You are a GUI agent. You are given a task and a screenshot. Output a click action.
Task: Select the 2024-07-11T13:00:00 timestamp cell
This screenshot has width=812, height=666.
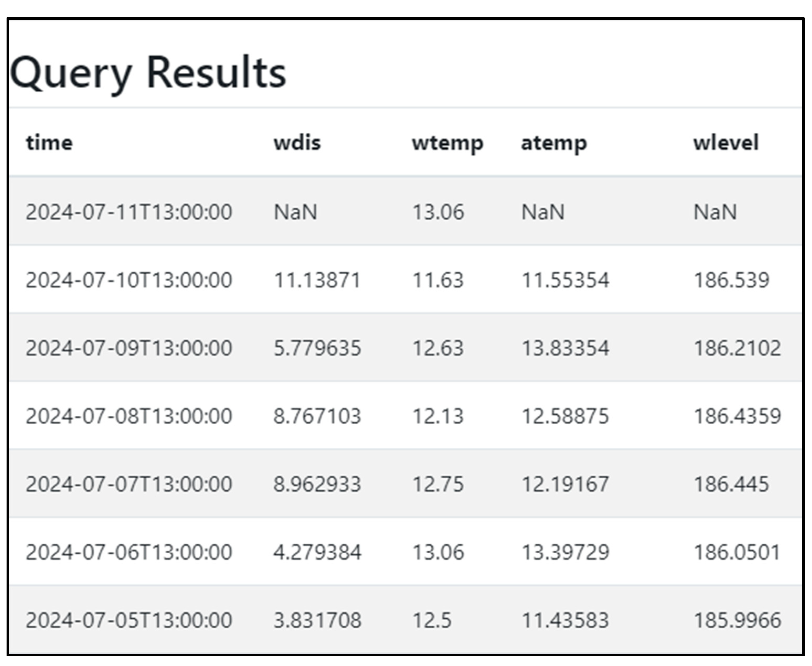(x=129, y=212)
